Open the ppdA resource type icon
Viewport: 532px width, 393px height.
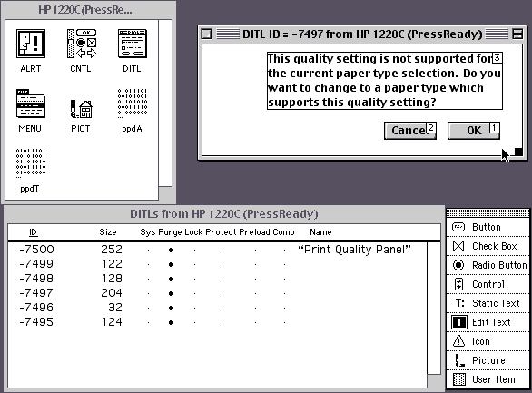click(133, 103)
